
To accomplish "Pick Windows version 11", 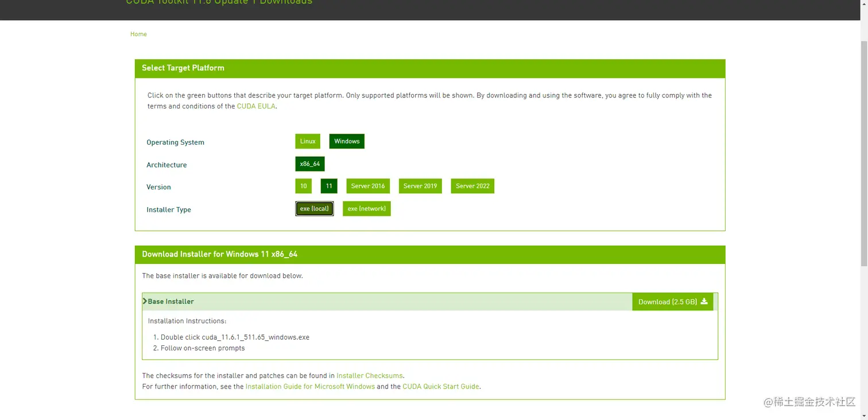I will [x=329, y=186].
